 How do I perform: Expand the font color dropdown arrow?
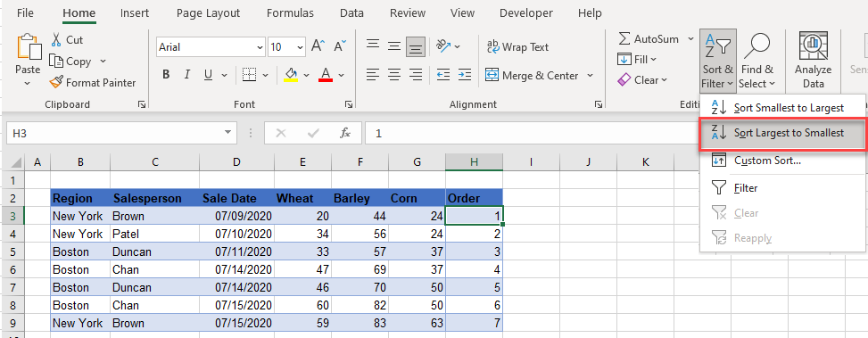pyautogui.click(x=341, y=75)
